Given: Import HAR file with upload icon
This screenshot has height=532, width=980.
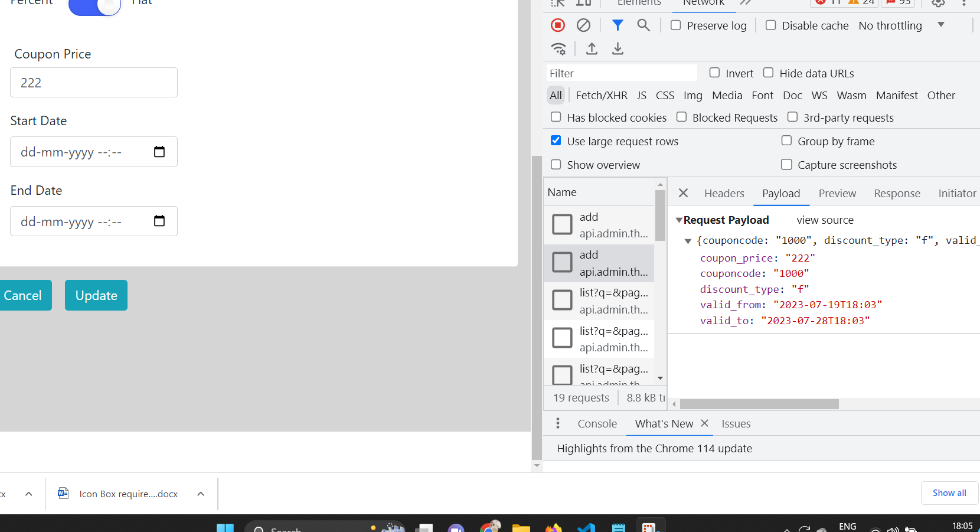Looking at the screenshot, I should [x=592, y=49].
